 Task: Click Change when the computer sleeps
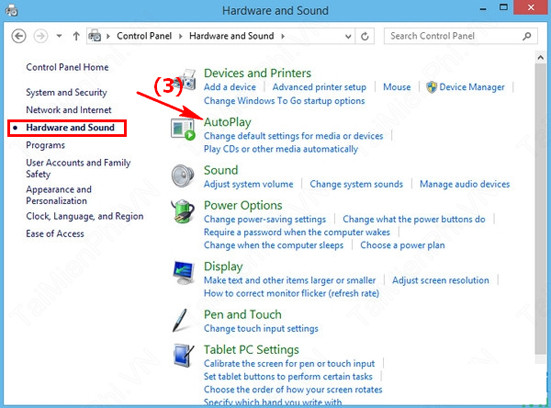tap(274, 245)
